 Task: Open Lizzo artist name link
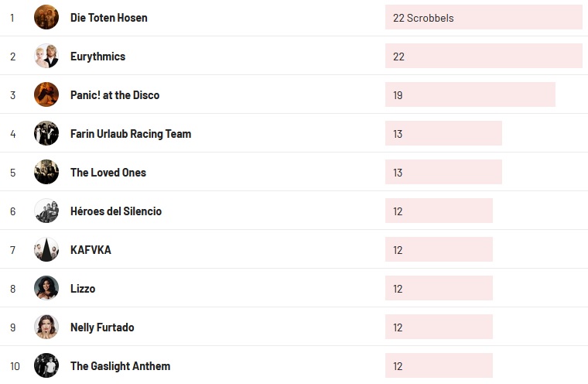[83, 288]
